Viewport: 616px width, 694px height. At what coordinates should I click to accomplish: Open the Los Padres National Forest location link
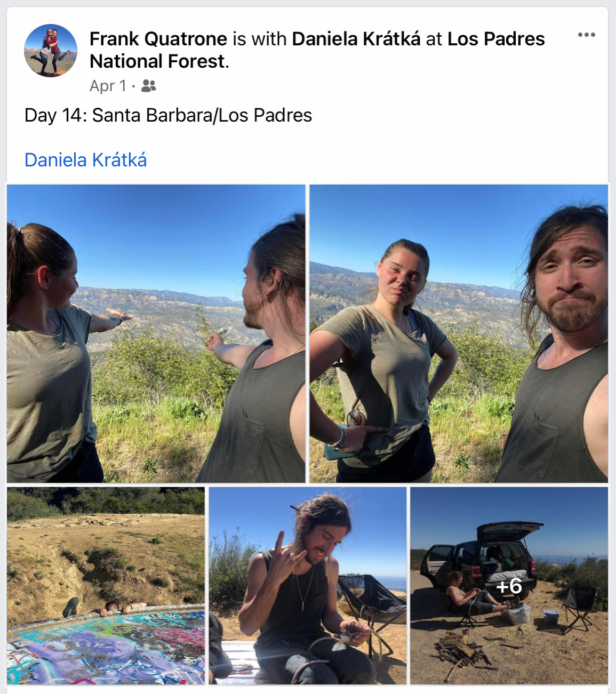pyautogui.click(x=317, y=50)
